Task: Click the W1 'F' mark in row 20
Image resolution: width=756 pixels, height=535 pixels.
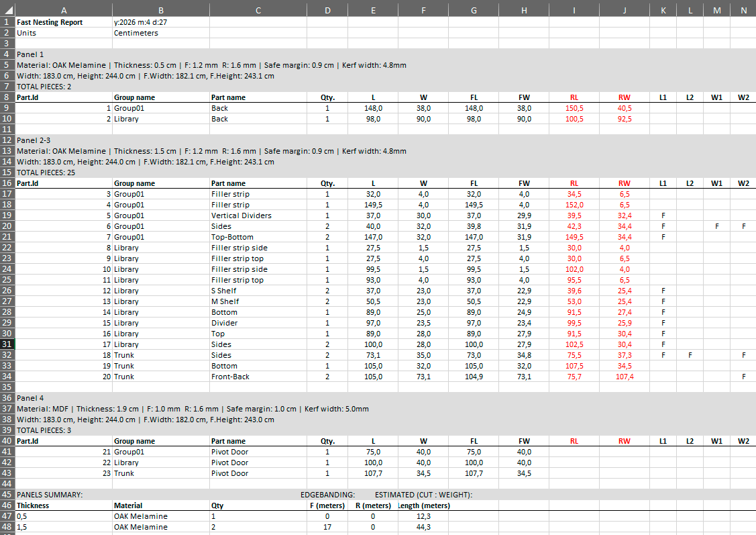Action: [x=716, y=226]
